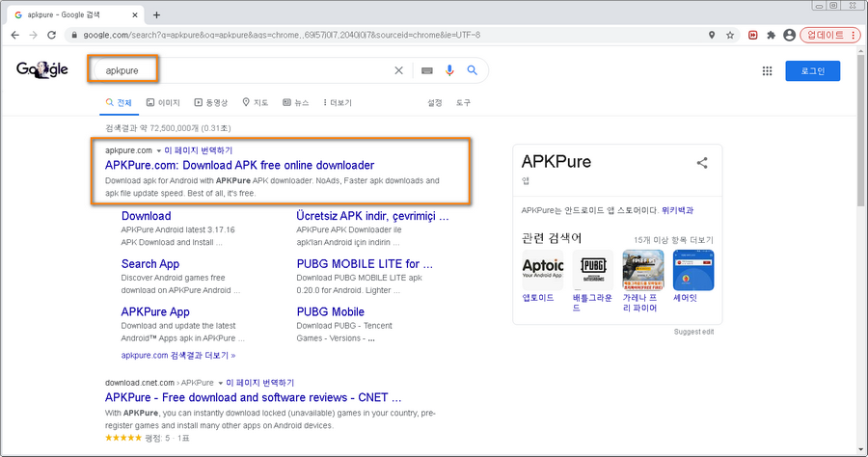The width and height of the screenshot is (868, 457).
Task: Open the red extension icon in toolbar
Action: pos(753,35)
